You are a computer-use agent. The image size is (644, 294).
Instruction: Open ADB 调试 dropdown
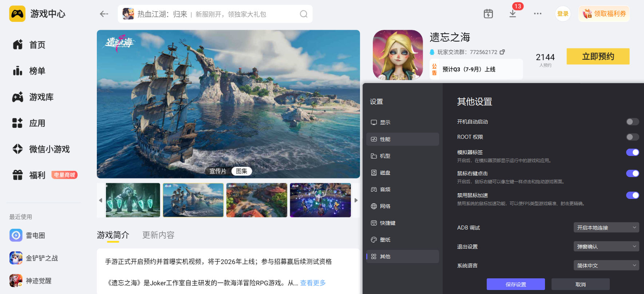pyautogui.click(x=606, y=228)
